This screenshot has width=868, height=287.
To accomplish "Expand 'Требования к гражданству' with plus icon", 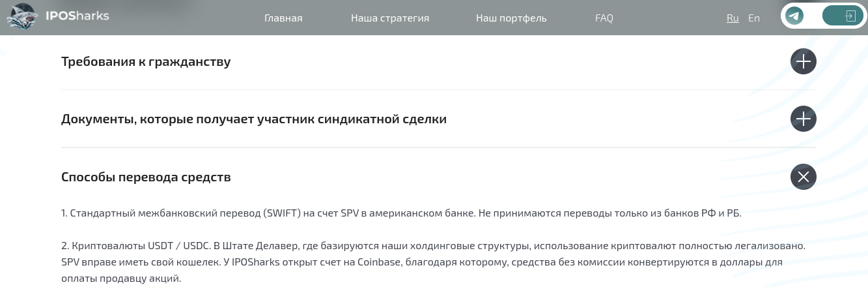I will pos(803,62).
